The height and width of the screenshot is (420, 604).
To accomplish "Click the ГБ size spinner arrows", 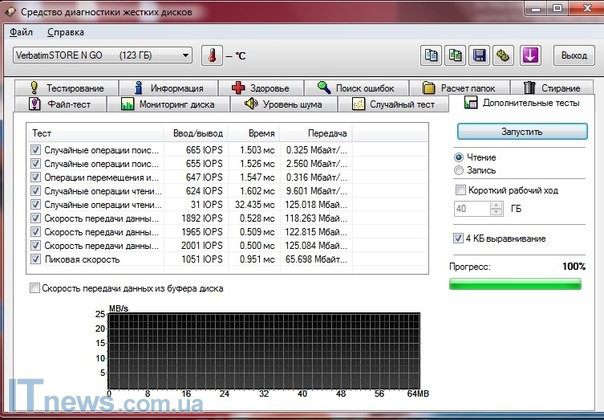I will click(x=496, y=209).
